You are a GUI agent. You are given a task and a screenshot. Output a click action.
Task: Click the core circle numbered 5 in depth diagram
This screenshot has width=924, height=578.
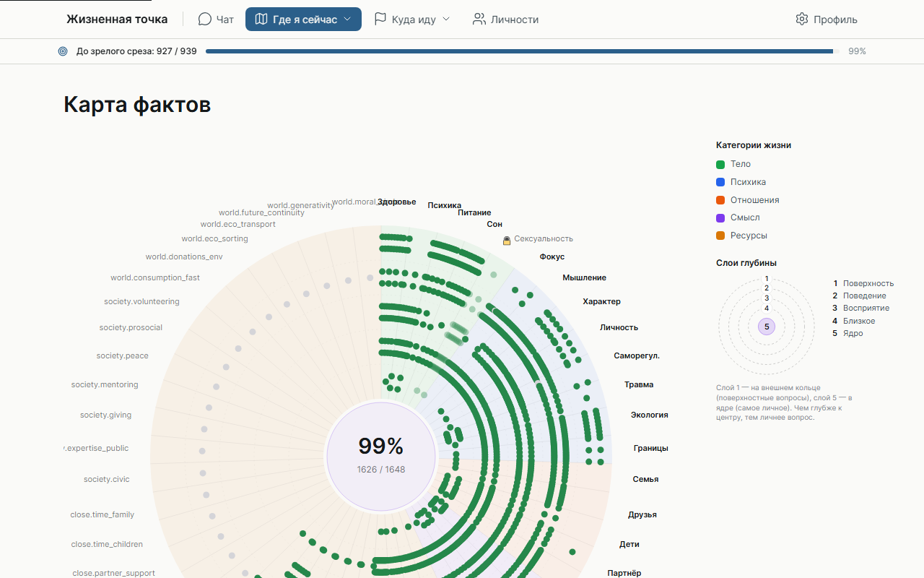767,327
